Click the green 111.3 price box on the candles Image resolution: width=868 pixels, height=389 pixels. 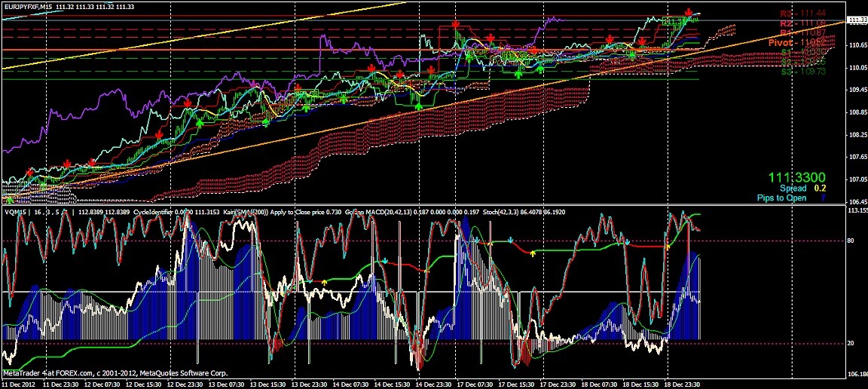(x=672, y=21)
